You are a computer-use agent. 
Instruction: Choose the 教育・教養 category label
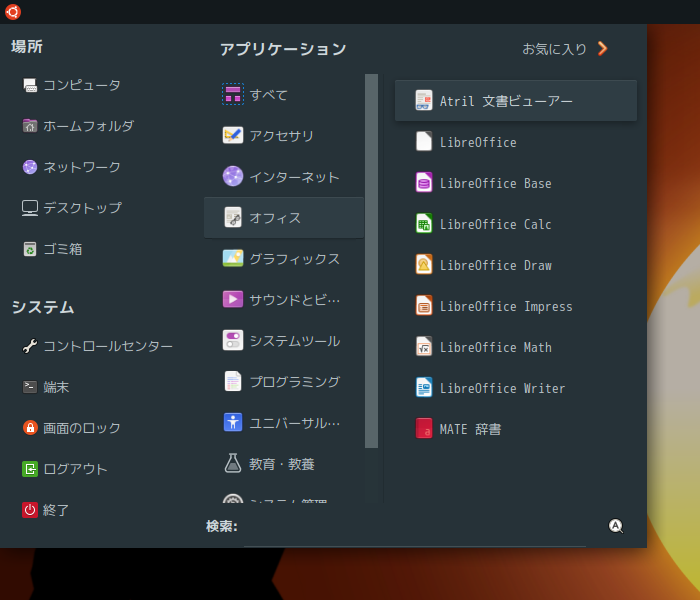point(282,464)
